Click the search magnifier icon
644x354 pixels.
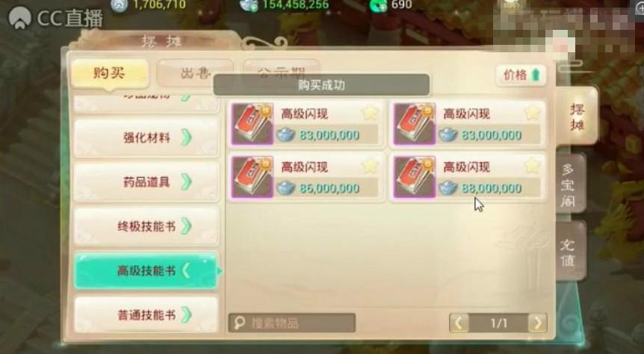(x=240, y=323)
